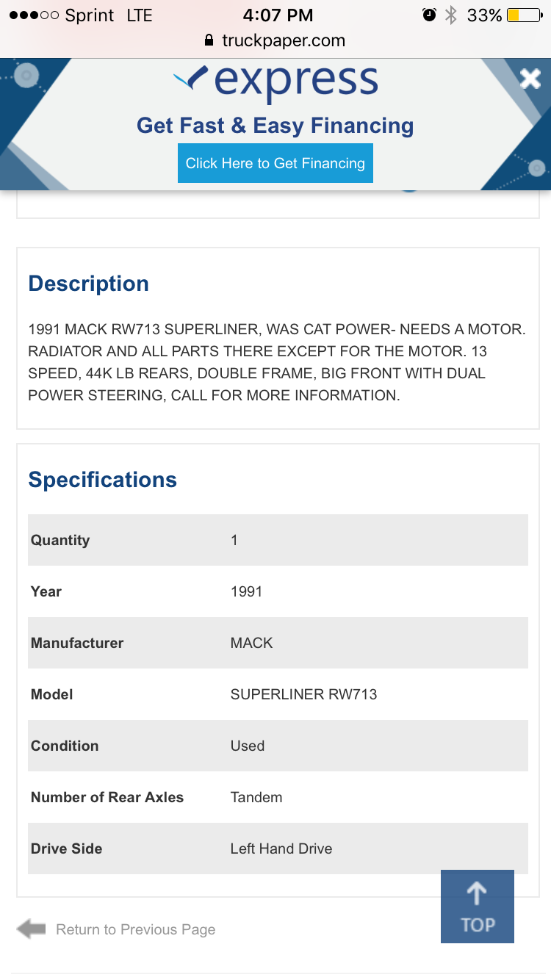This screenshot has width=551, height=980.
Task: Tap the Specifications heading
Action: pyautogui.click(x=102, y=480)
